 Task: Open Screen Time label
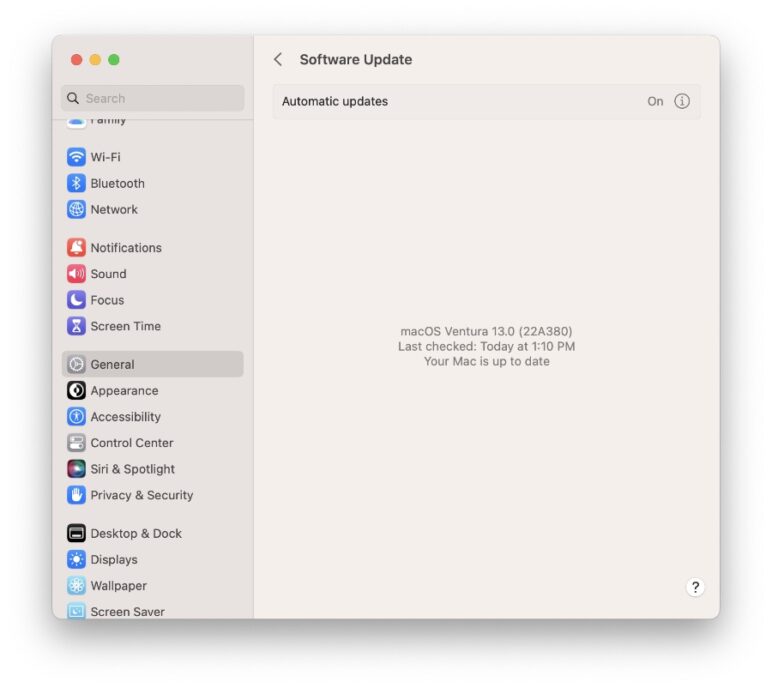(126, 326)
